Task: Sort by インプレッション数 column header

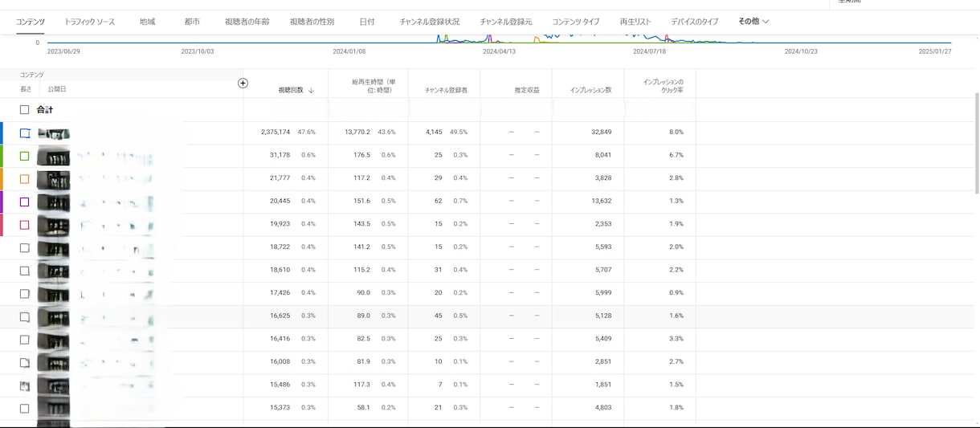Action: [x=591, y=90]
